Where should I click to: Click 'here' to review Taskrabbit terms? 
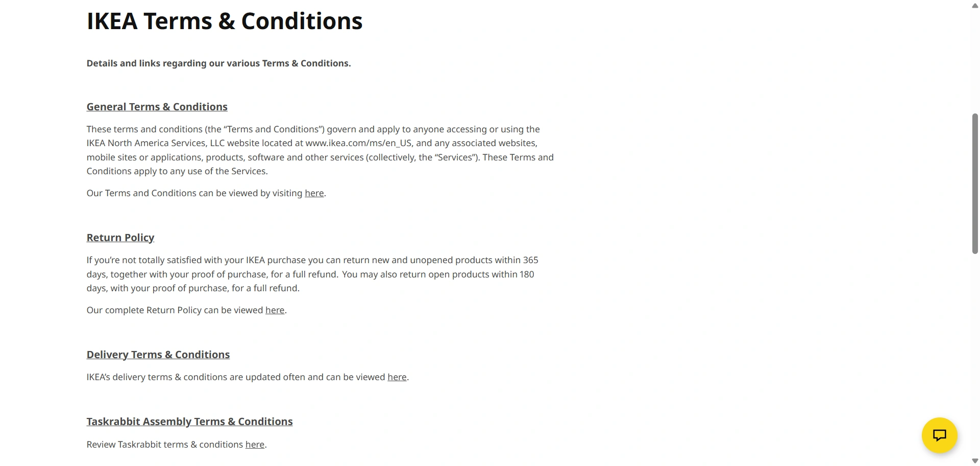255,445
